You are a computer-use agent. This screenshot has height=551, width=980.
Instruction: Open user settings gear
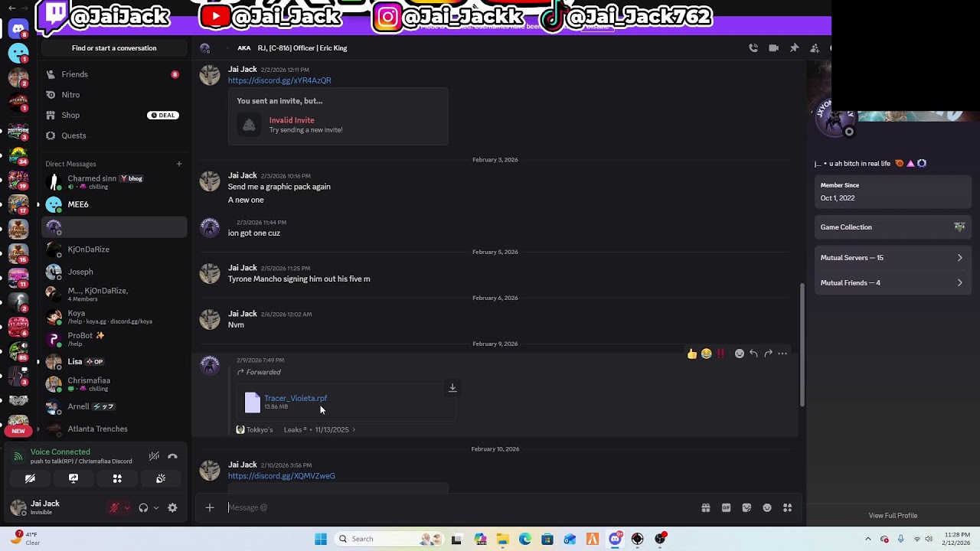[x=172, y=507]
